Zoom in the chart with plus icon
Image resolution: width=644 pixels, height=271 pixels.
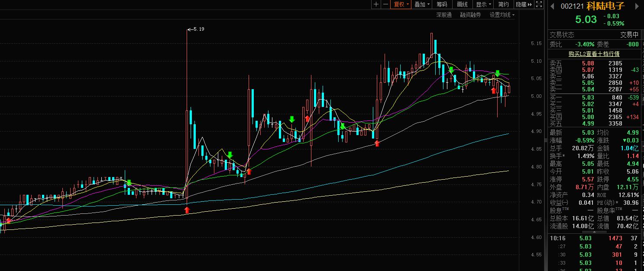pyautogui.click(x=376, y=4)
